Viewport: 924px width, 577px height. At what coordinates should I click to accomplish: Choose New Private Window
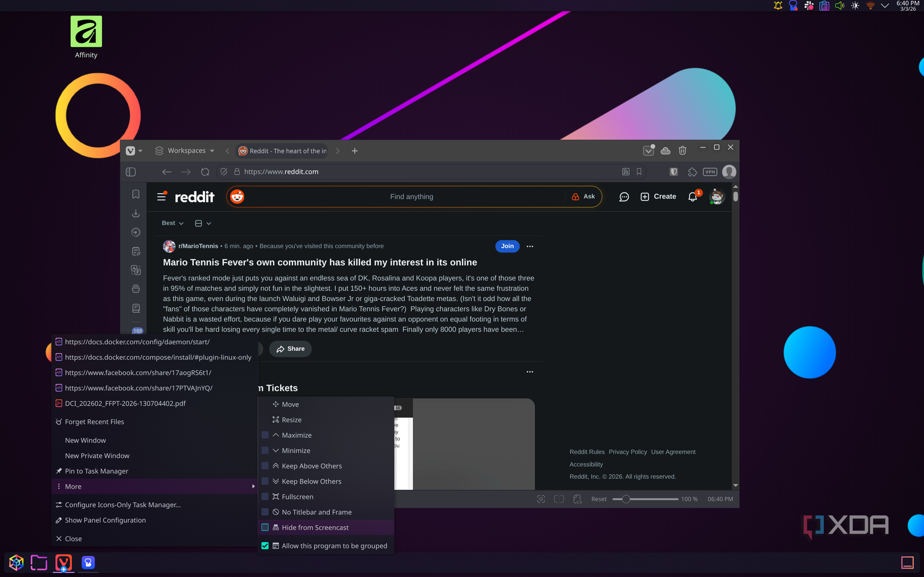pos(154,456)
